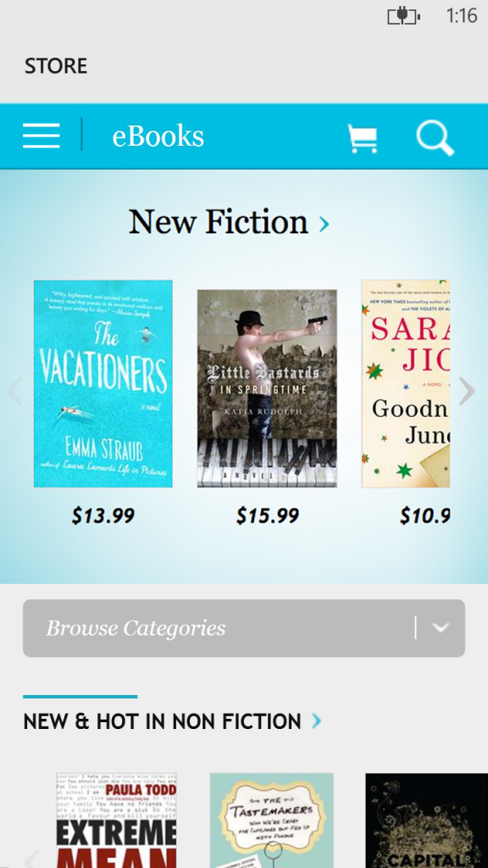Open the New Fiction section heading
488x868 pixels.
pos(218,222)
